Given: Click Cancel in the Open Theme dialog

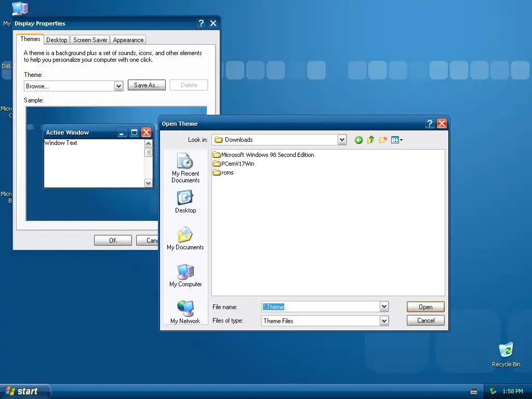Looking at the screenshot, I should click(x=425, y=320).
